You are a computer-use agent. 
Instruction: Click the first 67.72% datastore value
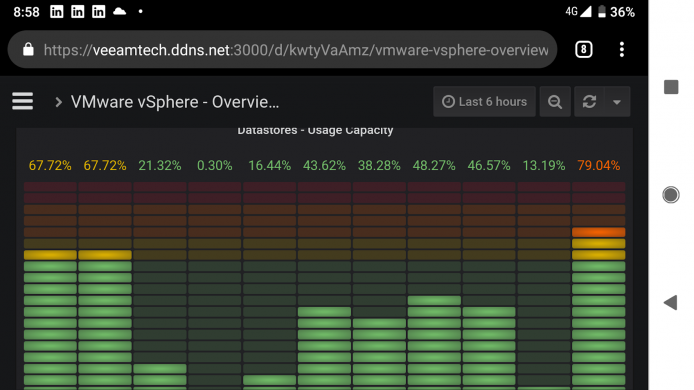(x=50, y=166)
